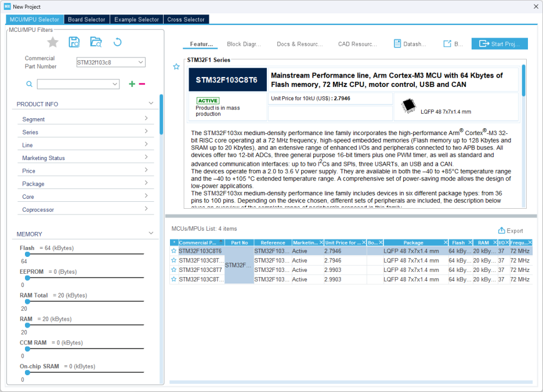The height and width of the screenshot is (392, 543).
Task: Expand the Price filter
Action: 146,170
